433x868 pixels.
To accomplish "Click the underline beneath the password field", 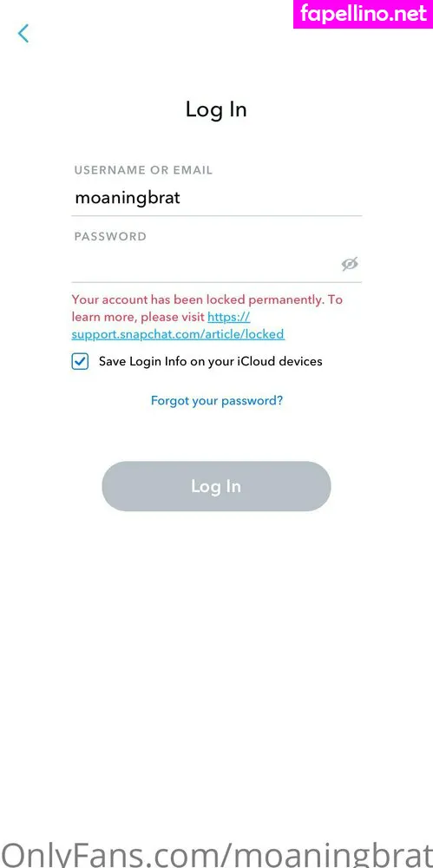I will point(217,282).
